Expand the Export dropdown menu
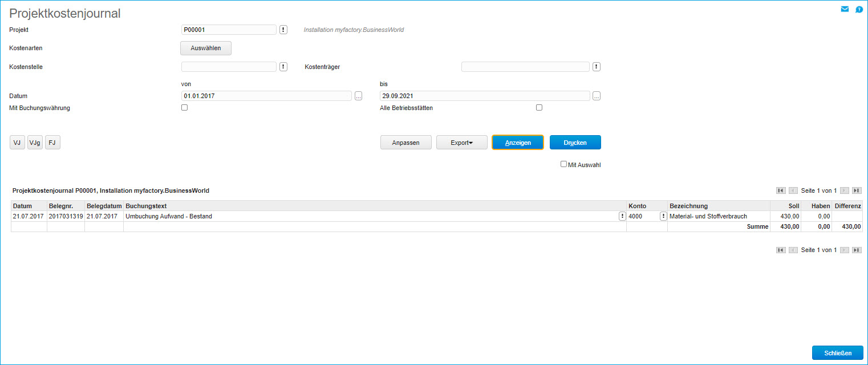This screenshot has height=365, width=868. (x=461, y=143)
